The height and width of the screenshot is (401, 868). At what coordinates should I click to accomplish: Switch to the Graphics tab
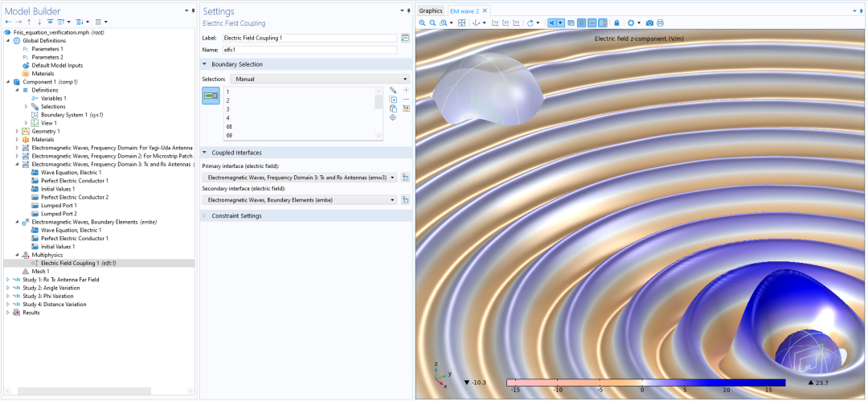[x=431, y=10]
